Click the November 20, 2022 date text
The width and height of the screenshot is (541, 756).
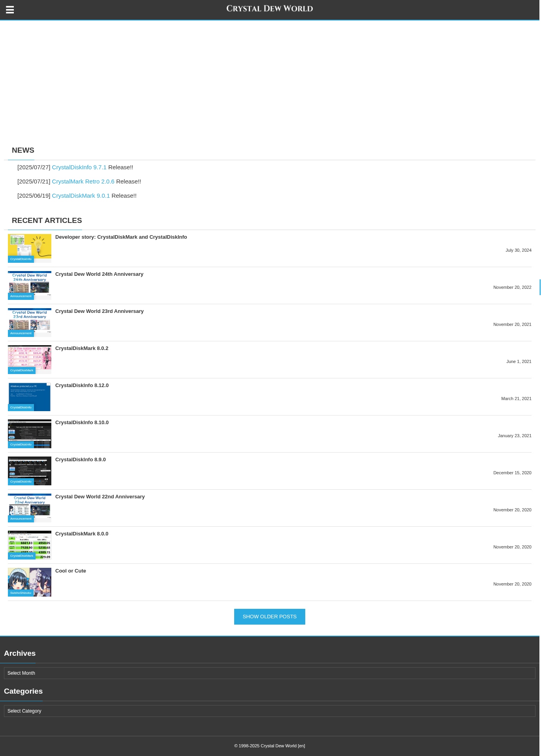pyautogui.click(x=512, y=287)
